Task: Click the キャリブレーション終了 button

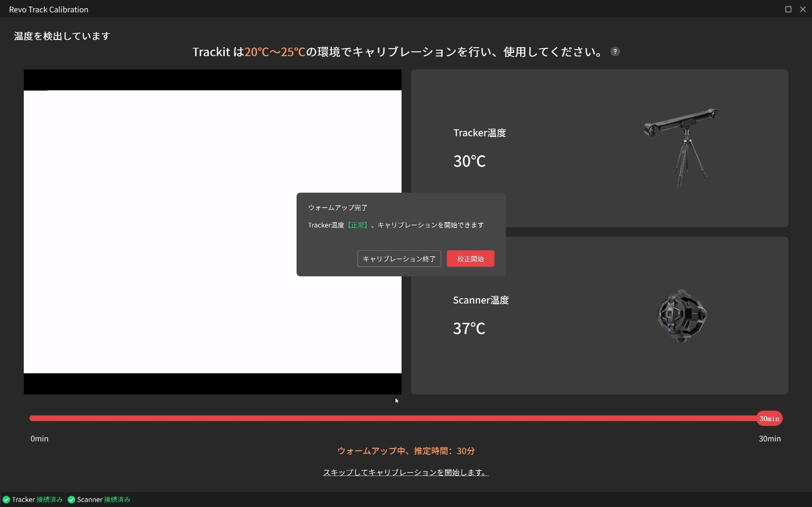Action: click(x=399, y=259)
